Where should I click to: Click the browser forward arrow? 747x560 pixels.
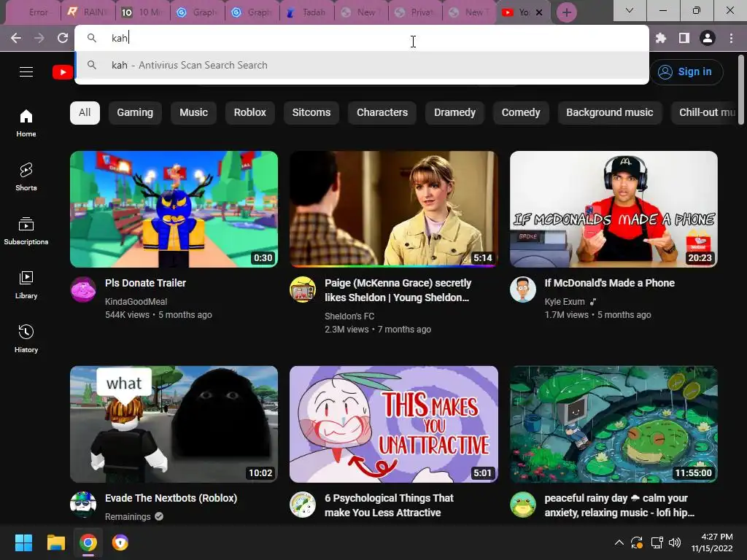39,38
